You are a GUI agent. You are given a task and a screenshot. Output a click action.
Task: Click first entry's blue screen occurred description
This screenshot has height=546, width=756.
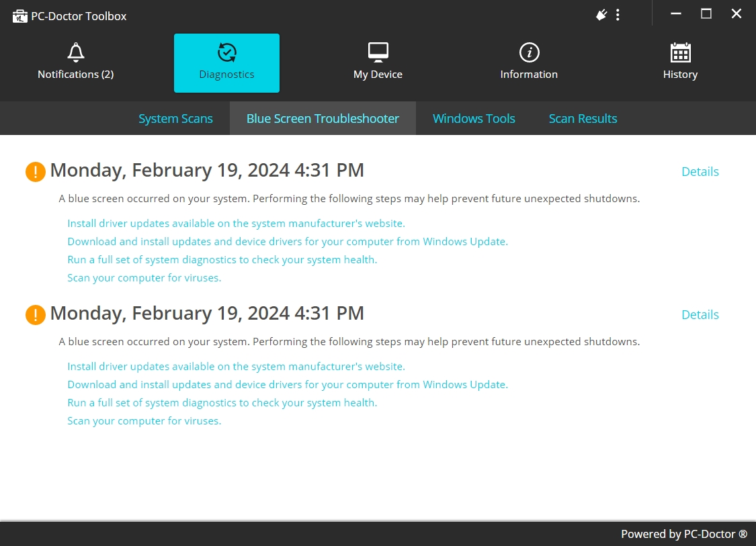pyautogui.click(x=349, y=199)
